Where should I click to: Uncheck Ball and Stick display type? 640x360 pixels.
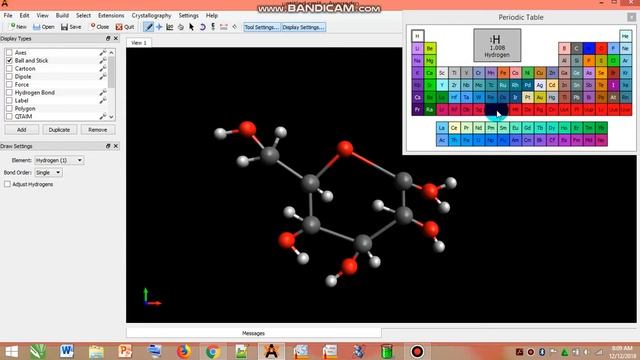[9, 60]
